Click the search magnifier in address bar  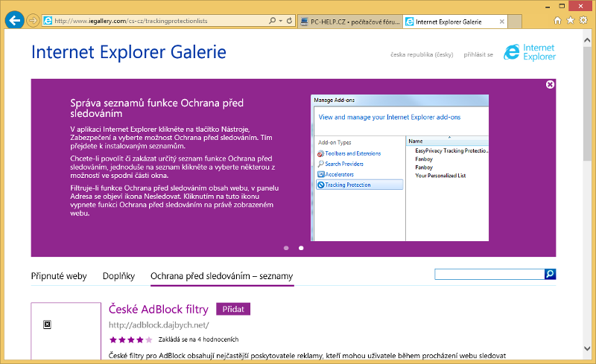click(272, 21)
